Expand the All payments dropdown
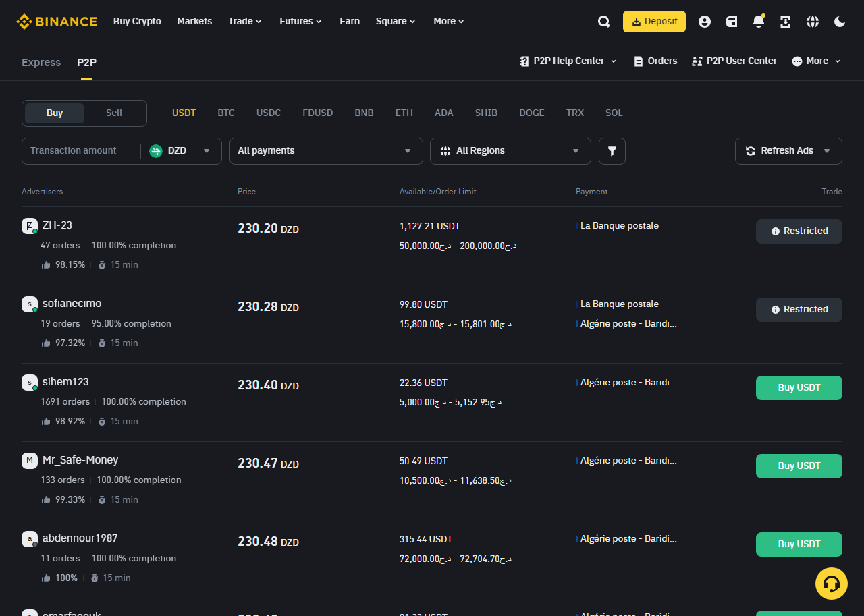This screenshot has width=864, height=616. 325,151
